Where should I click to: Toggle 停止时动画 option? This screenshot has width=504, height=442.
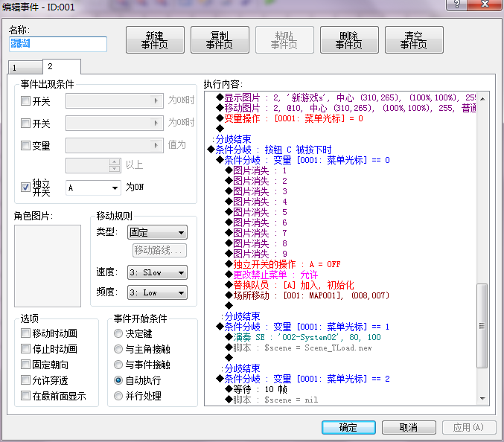click(25, 348)
